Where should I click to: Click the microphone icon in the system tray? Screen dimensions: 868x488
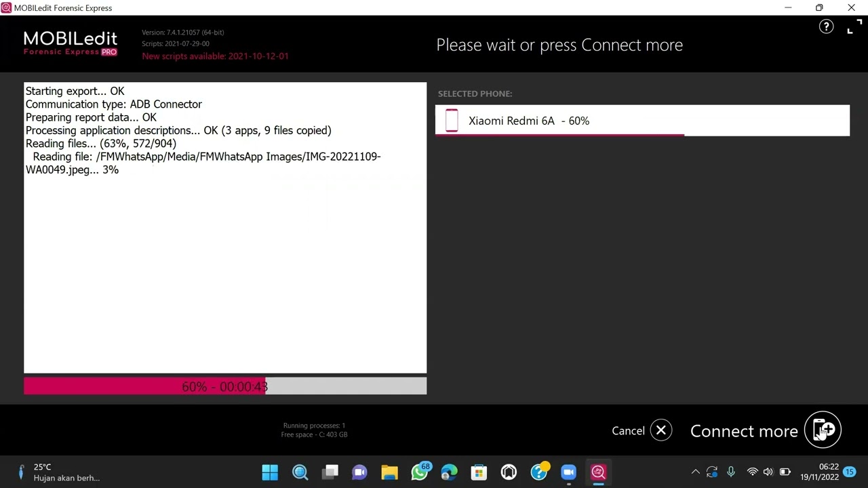(x=731, y=472)
